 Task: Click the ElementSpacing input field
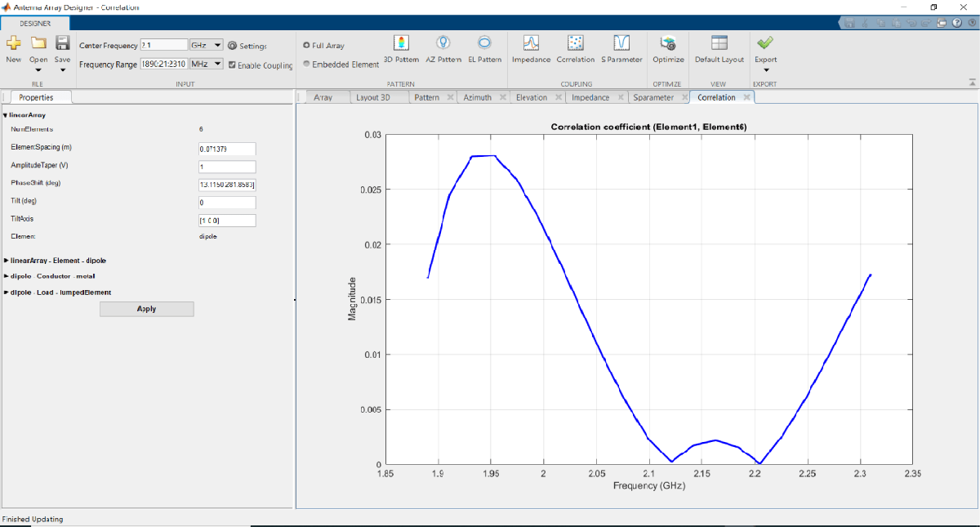227,149
